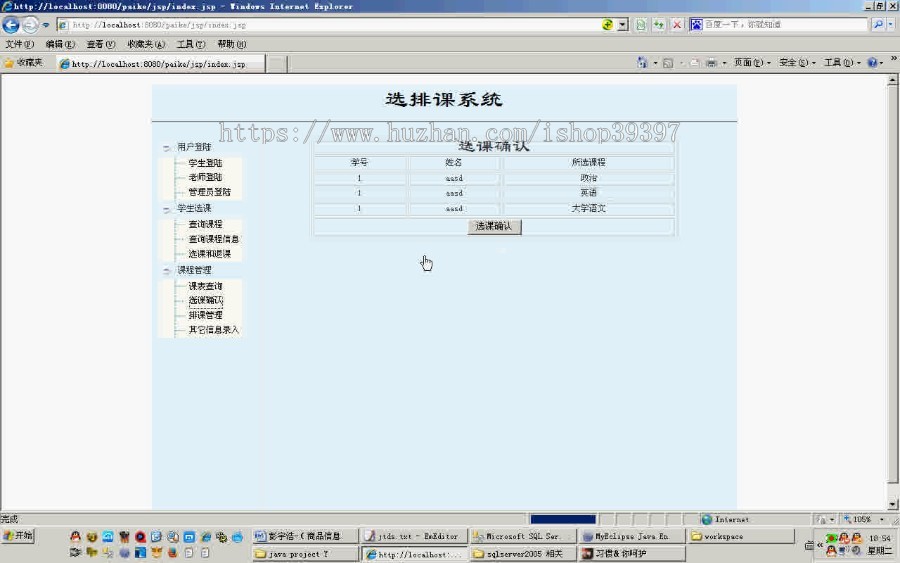Go back with the browser back arrow
This screenshot has width=900, height=563.
pos(11,25)
